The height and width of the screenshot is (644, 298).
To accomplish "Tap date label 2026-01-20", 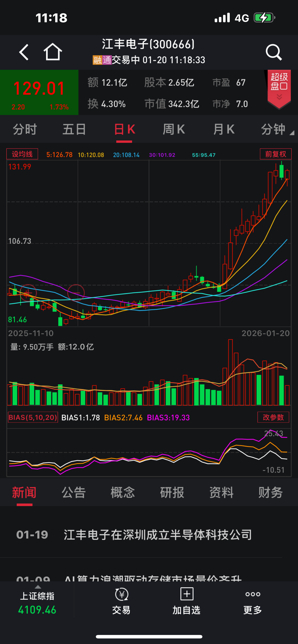I will click(266, 333).
